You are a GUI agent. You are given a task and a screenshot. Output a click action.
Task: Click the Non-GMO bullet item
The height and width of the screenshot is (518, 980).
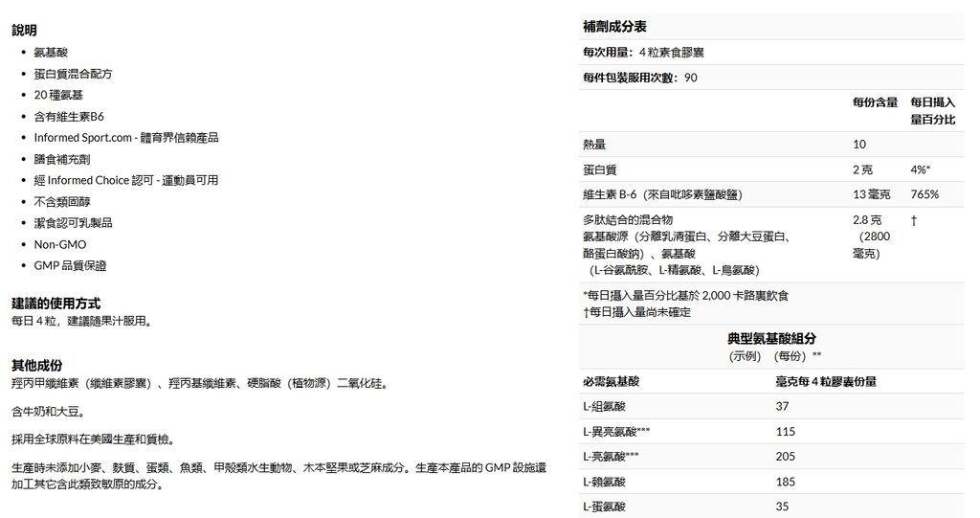59,244
